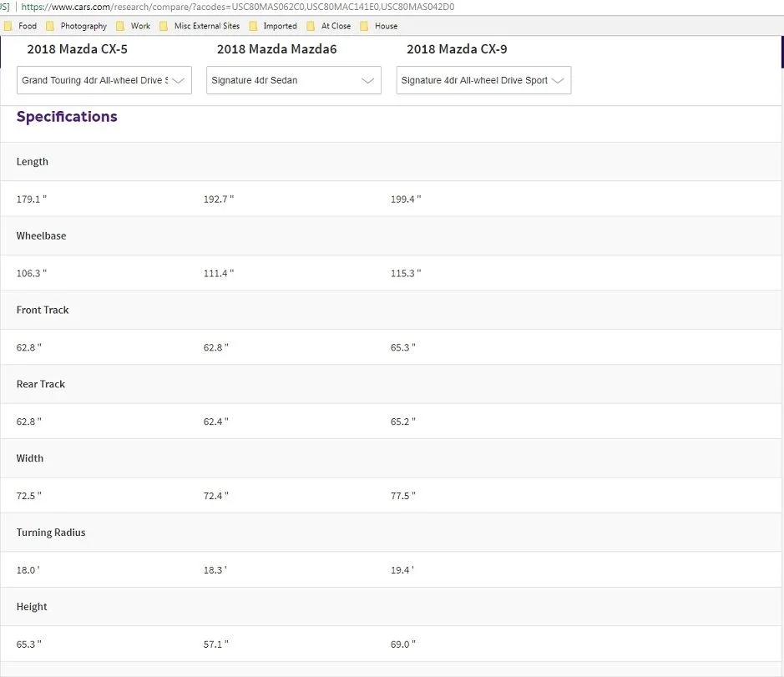Expand the CX-5 Grand Touring trim dropdown
The image size is (784, 677).
[104, 80]
